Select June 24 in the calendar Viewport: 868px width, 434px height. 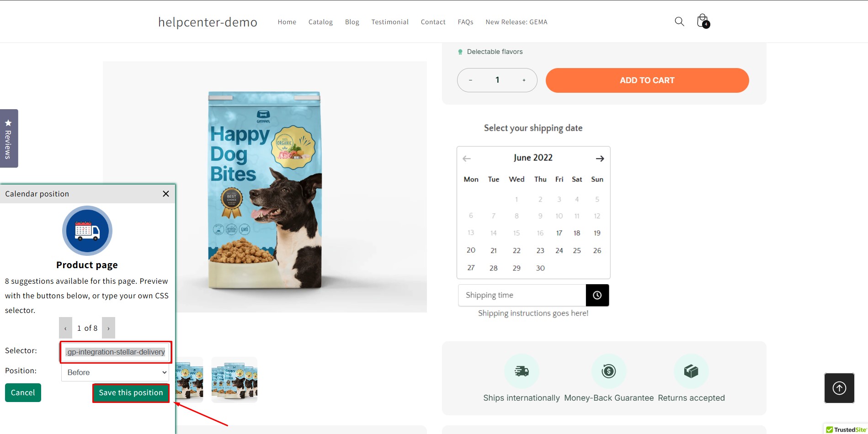tap(559, 250)
